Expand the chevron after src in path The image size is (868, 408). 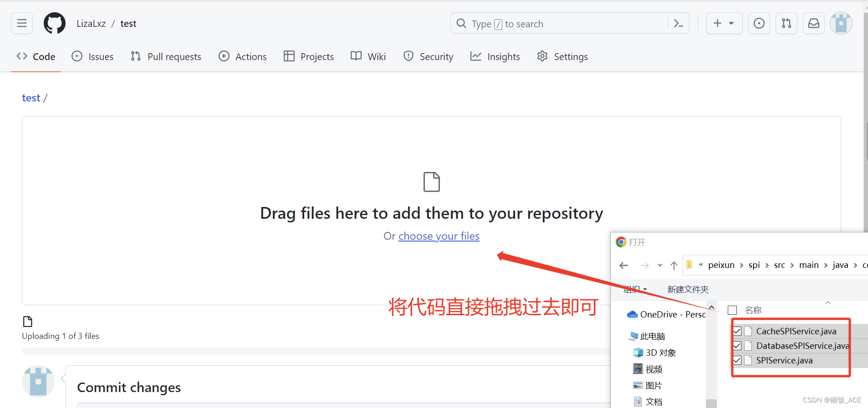(x=792, y=265)
